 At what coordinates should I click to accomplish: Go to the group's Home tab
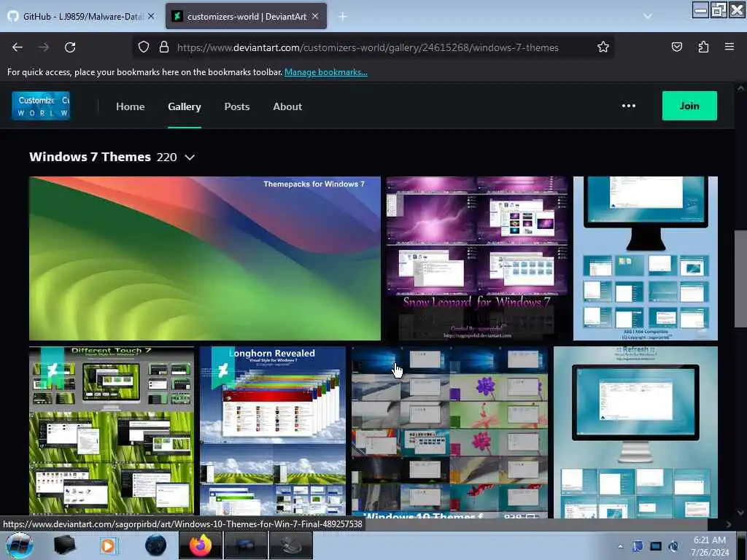click(x=130, y=106)
